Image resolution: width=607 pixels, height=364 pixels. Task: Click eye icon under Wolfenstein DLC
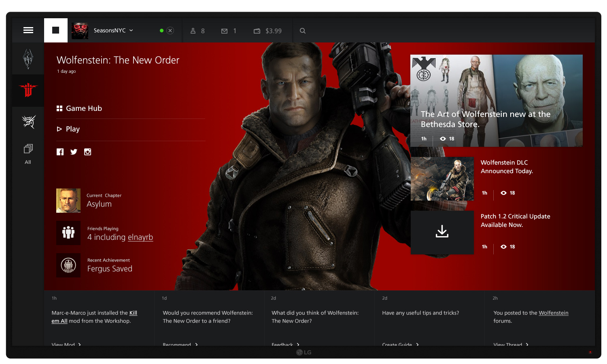[x=503, y=193]
